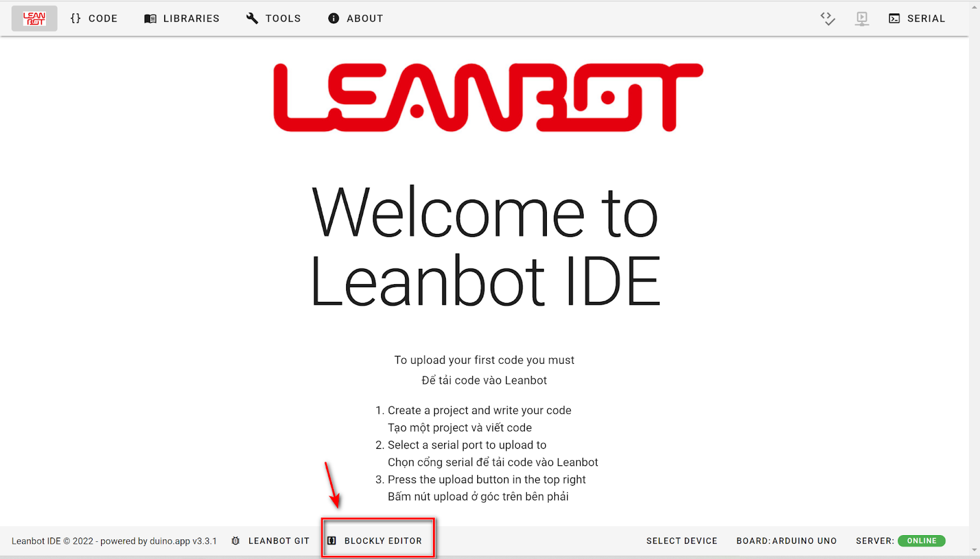980x559 pixels.
Task: Open the Serial monitor
Action: 917,18
